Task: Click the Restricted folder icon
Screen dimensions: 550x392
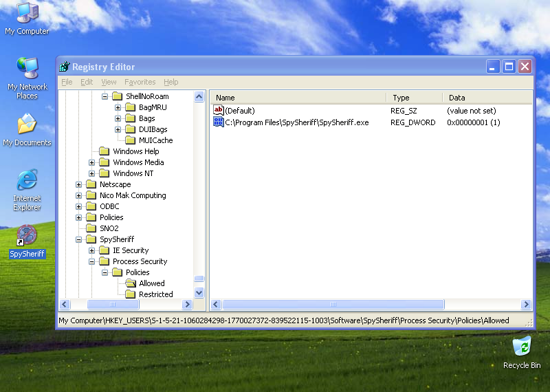Action: point(130,294)
